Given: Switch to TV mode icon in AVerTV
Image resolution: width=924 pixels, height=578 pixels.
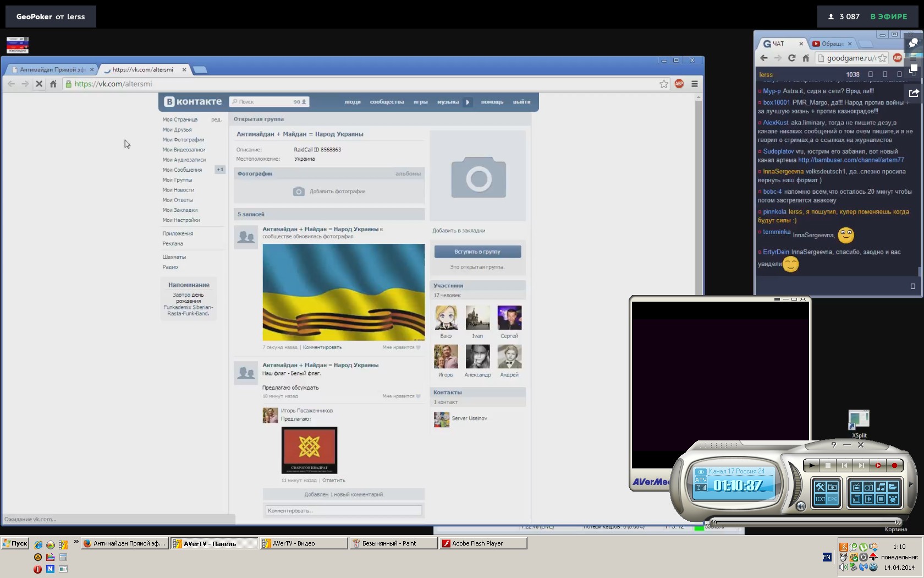Looking at the screenshot, I should tap(856, 487).
